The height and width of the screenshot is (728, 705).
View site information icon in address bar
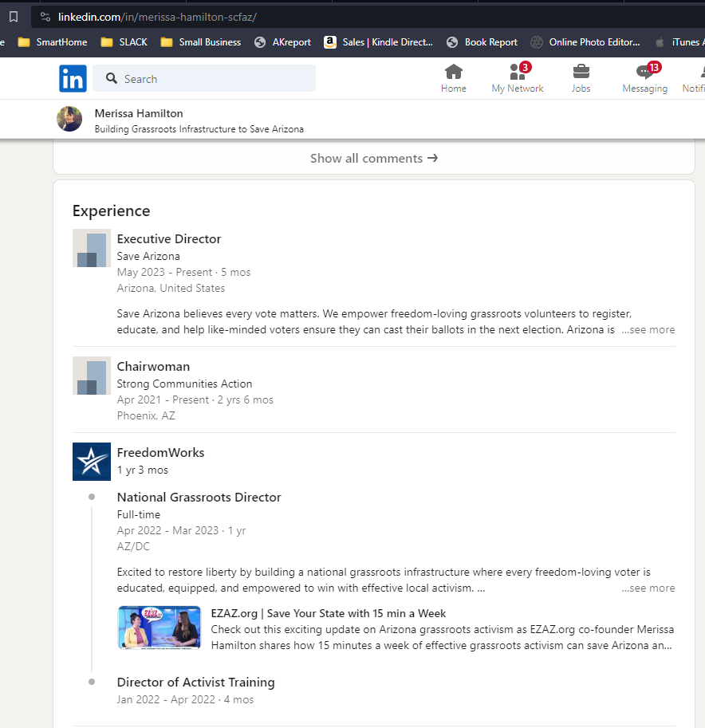click(45, 18)
